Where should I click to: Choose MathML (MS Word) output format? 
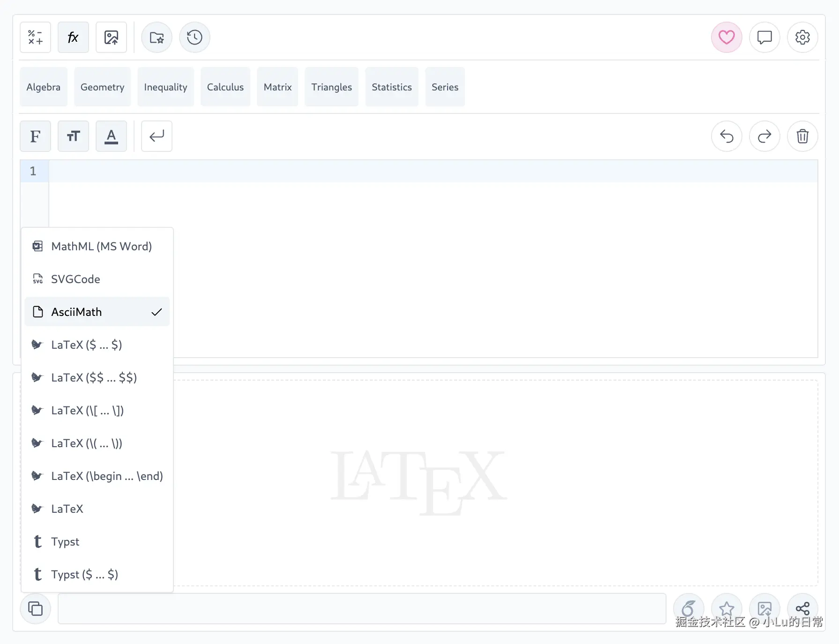point(97,246)
